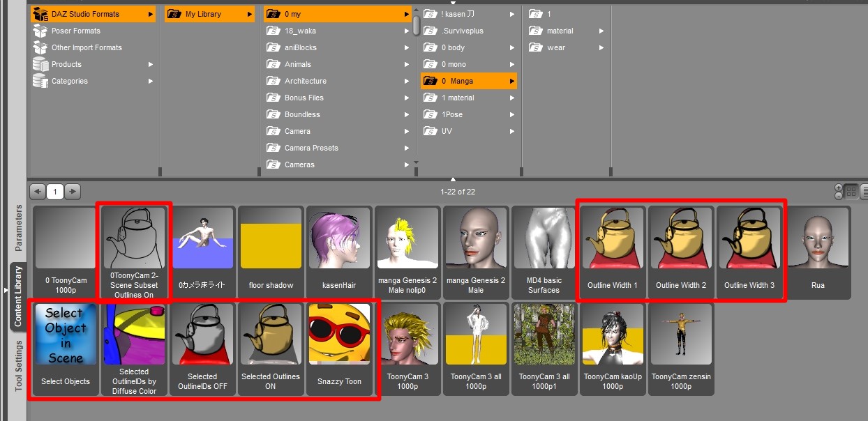Open the Cameras folder

coord(338,164)
